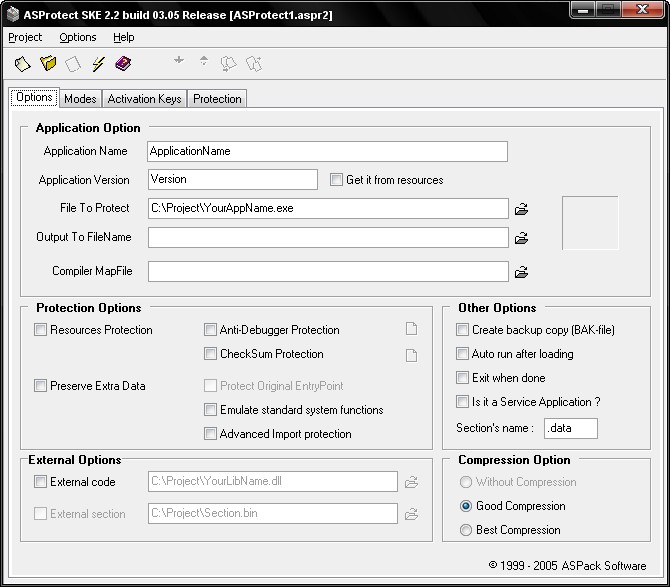Click the Compiler MapFile field
Viewport: 670px width, 587px height.
[328, 272]
